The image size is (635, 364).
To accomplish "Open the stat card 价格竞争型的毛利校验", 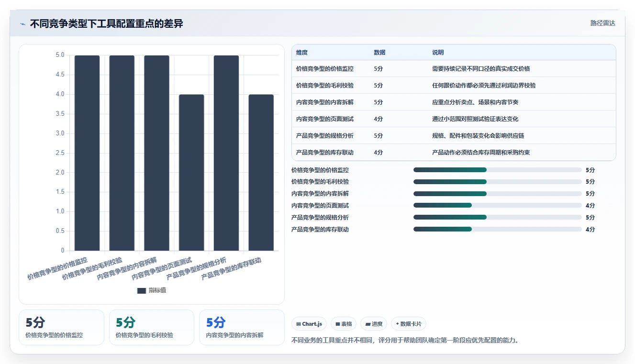I will 152,327.
